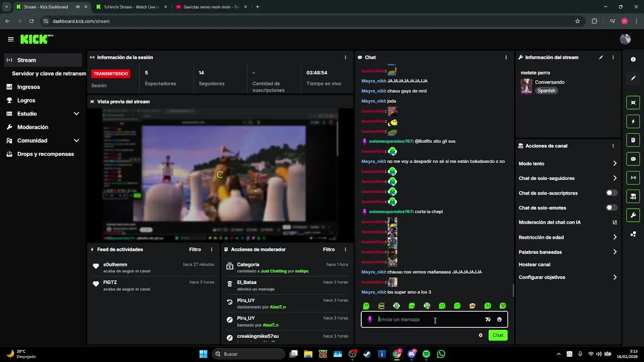Open options menu of Información de la sesión

(345, 57)
